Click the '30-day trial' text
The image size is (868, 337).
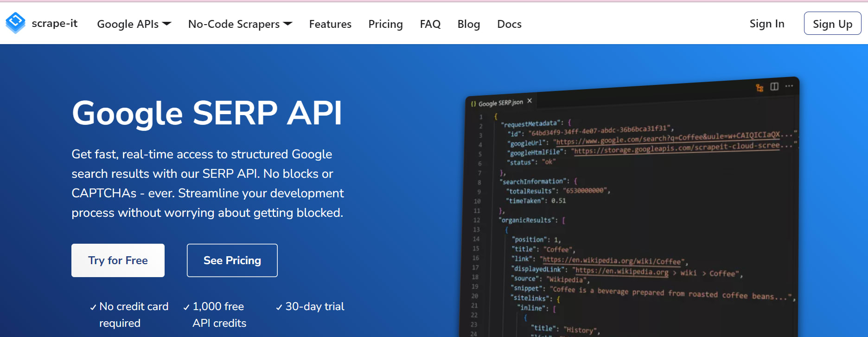[x=315, y=306]
